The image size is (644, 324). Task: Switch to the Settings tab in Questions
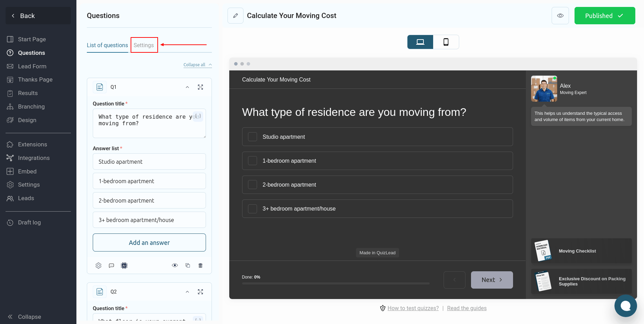tap(144, 45)
